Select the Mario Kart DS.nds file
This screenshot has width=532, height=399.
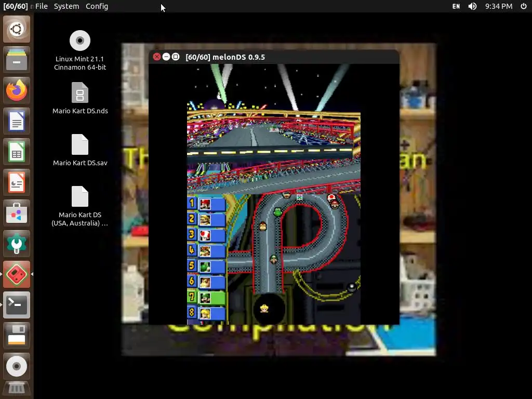coord(80,98)
